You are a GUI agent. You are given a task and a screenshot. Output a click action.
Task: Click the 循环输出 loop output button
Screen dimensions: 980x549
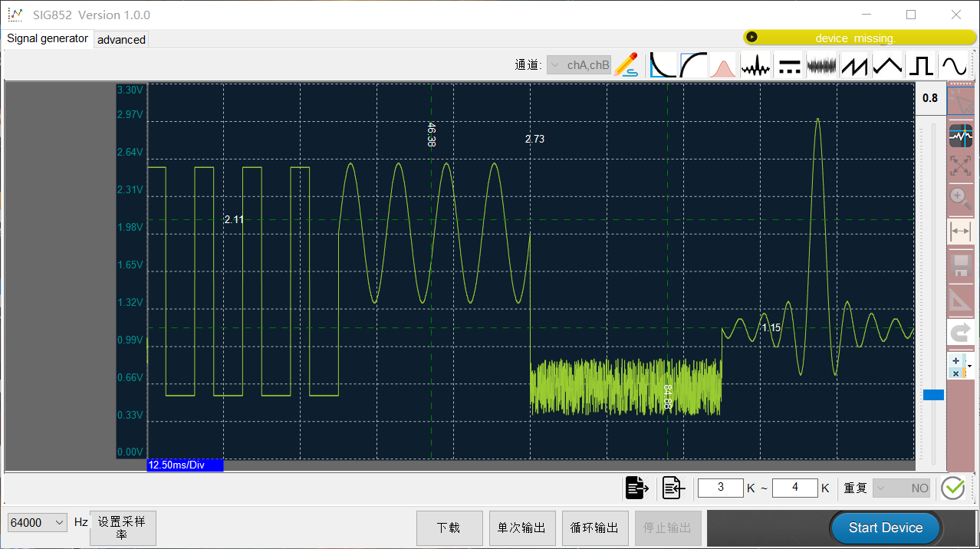click(595, 528)
